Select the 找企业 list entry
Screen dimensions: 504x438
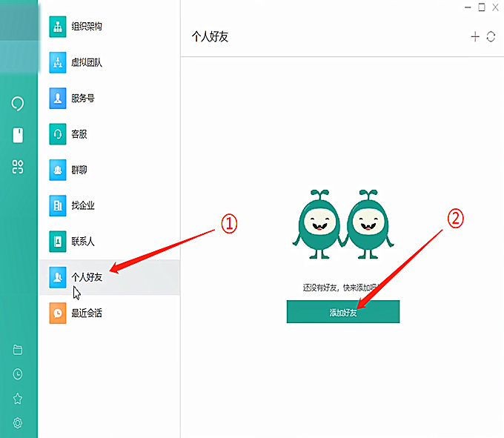click(110, 205)
